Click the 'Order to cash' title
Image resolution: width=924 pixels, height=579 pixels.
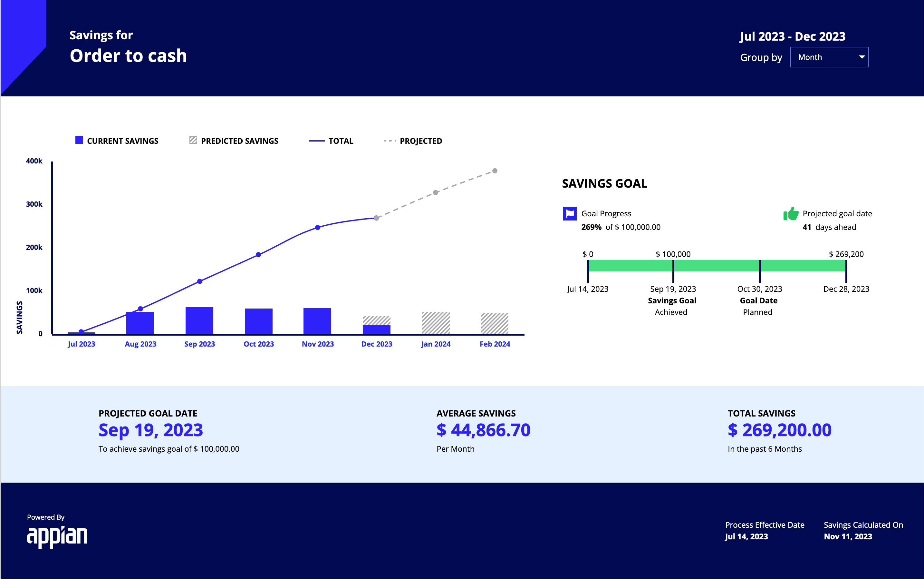(128, 56)
